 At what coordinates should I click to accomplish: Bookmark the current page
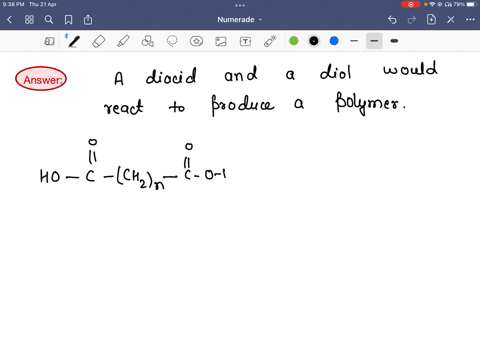(68, 20)
